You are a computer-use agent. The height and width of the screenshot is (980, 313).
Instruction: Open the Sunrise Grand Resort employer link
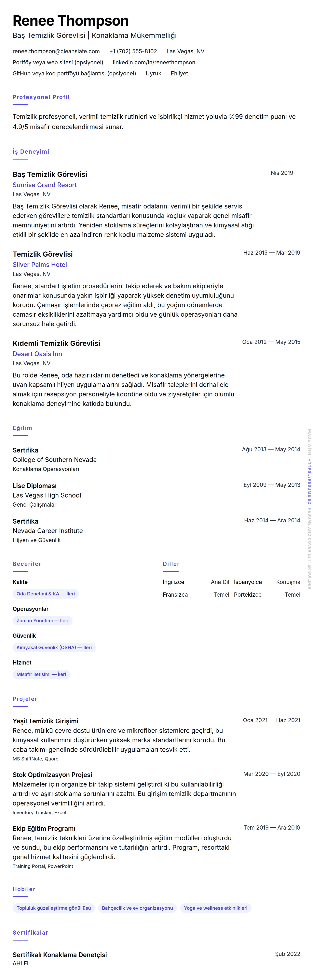click(44, 185)
